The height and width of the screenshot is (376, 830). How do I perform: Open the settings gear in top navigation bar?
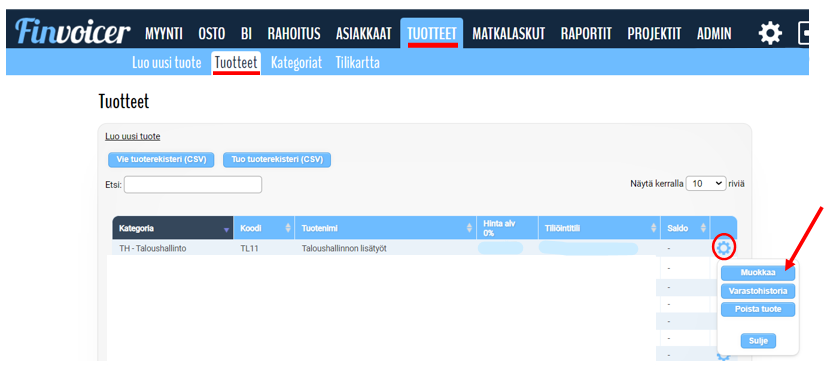(x=770, y=34)
